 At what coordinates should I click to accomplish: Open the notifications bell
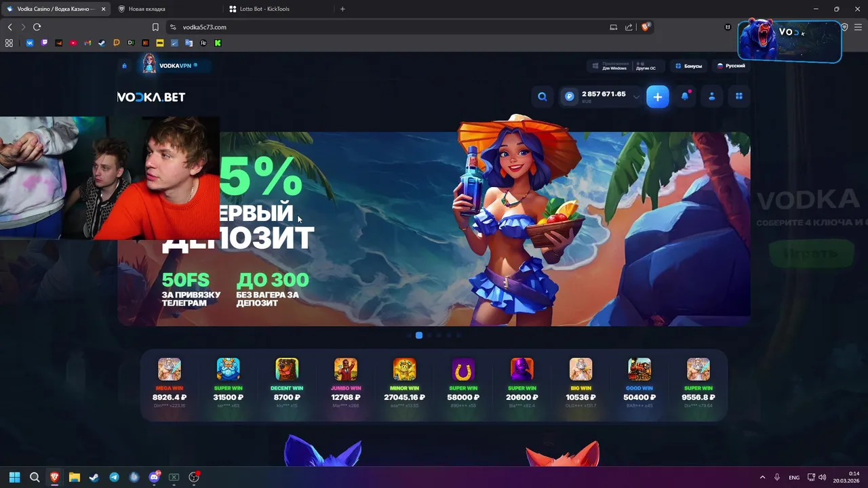[685, 97]
